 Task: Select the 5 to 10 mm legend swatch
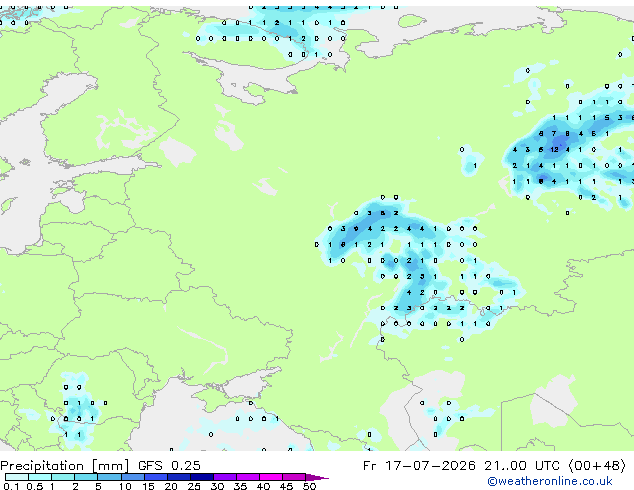tap(110, 477)
